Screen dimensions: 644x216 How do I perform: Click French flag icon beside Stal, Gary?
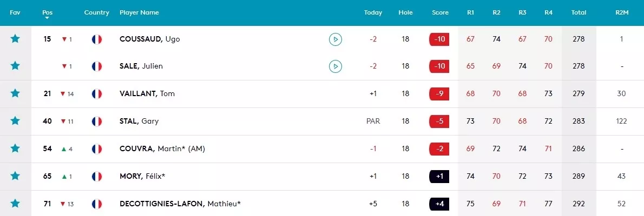97,122
